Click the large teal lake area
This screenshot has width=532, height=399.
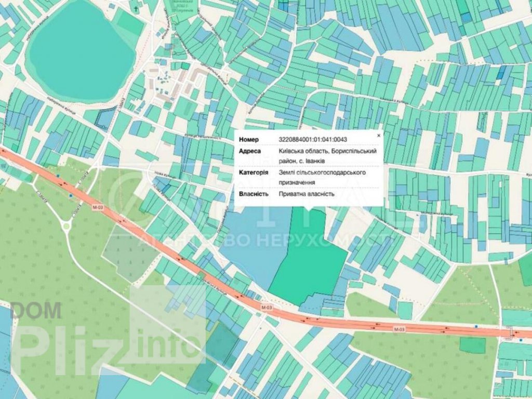[81, 52]
